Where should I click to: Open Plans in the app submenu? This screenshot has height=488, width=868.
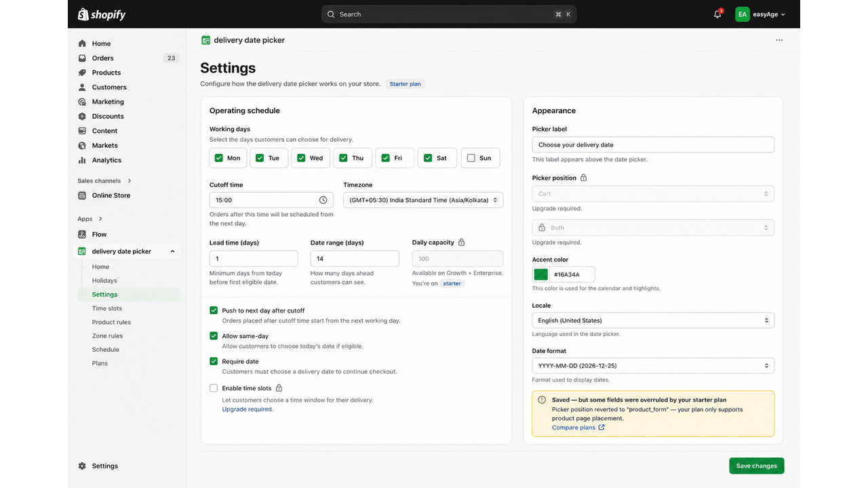click(100, 363)
